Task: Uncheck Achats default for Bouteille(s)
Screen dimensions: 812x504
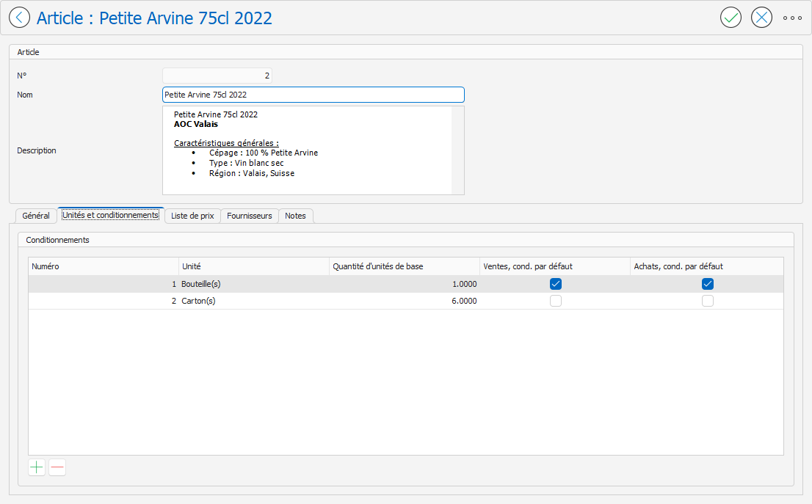Action: 707,284
